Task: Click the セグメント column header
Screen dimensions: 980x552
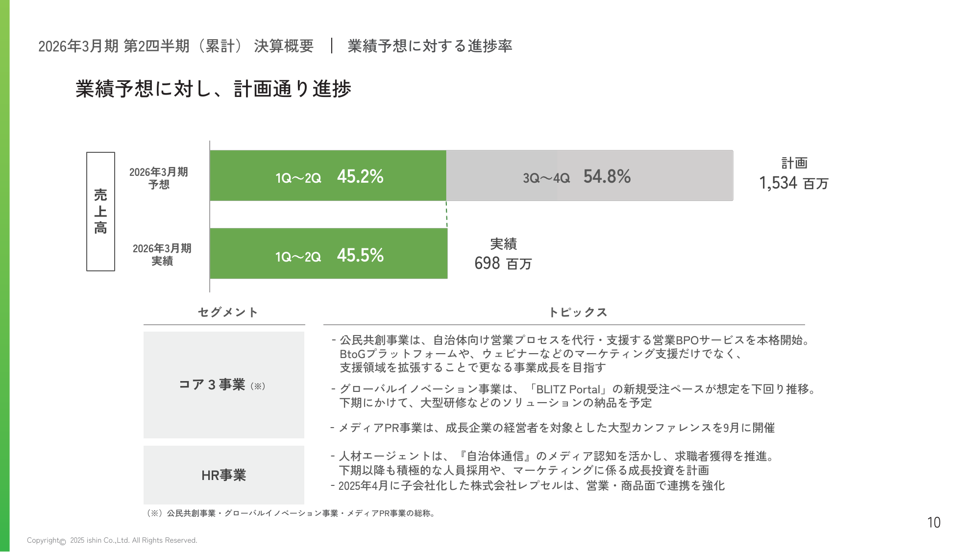Action: [x=228, y=312]
